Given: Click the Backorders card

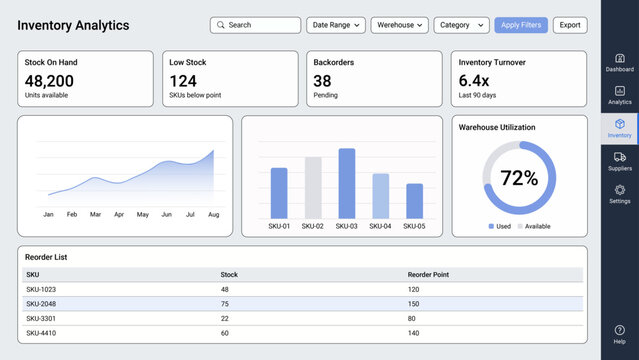Looking at the screenshot, I should tap(374, 79).
